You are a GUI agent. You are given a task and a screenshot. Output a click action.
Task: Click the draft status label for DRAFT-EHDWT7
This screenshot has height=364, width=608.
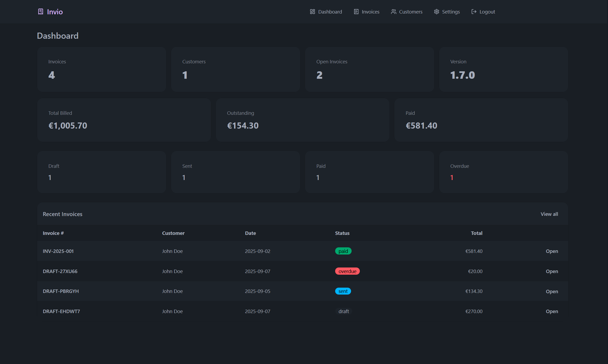[x=344, y=311]
